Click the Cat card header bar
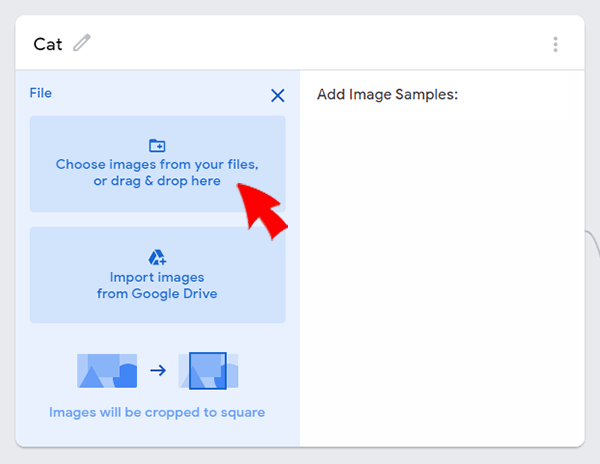The image size is (600, 464). pyautogui.click(x=300, y=43)
